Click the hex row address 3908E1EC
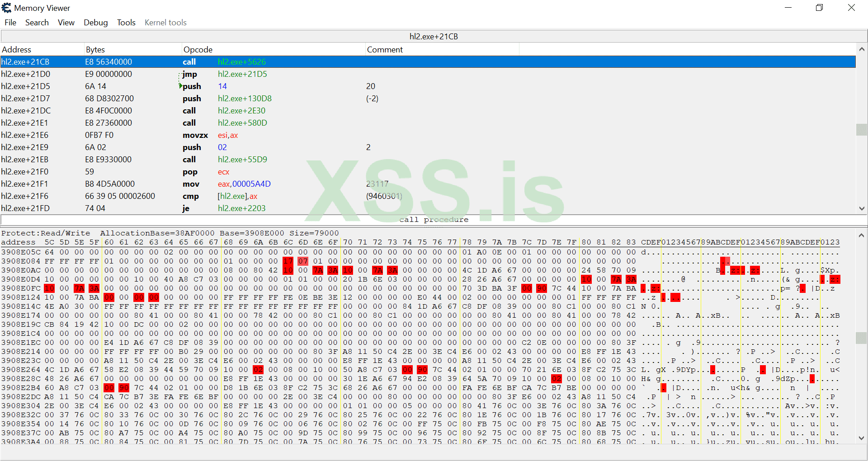The width and height of the screenshot is (868, 461). pyautogui.click(x=21, y=343)
